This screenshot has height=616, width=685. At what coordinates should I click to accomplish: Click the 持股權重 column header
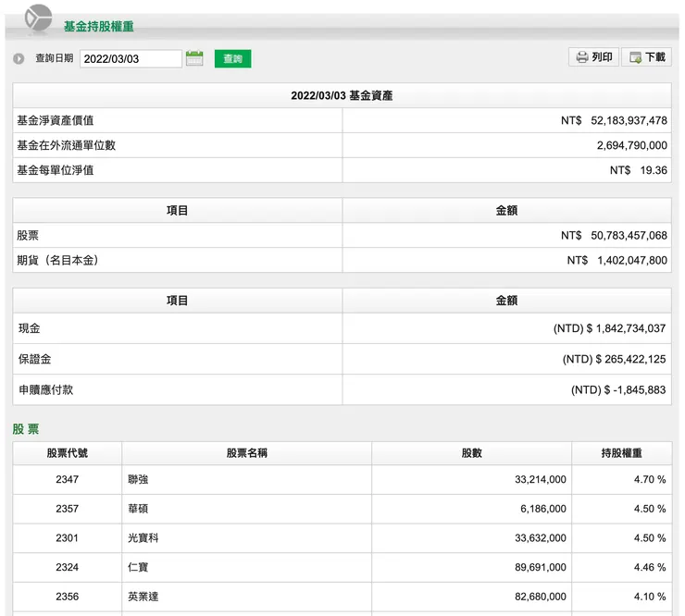[622, 453]
